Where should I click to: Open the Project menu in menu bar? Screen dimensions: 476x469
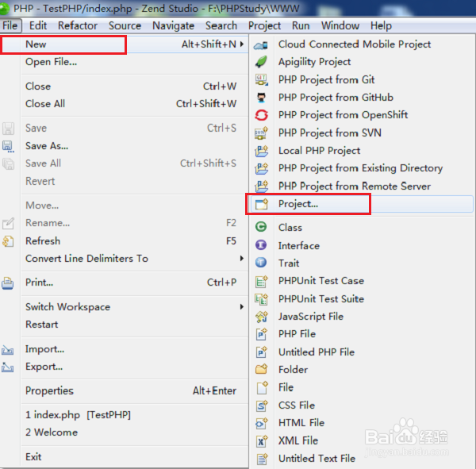(x=264, y=25)
